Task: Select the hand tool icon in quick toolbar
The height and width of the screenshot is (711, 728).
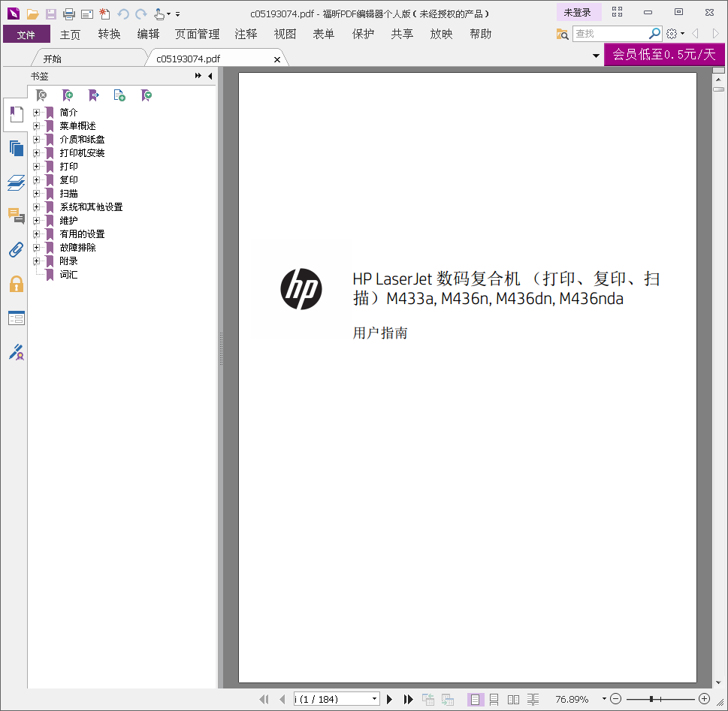Action: pyautogui.click(x=159, y=14)
